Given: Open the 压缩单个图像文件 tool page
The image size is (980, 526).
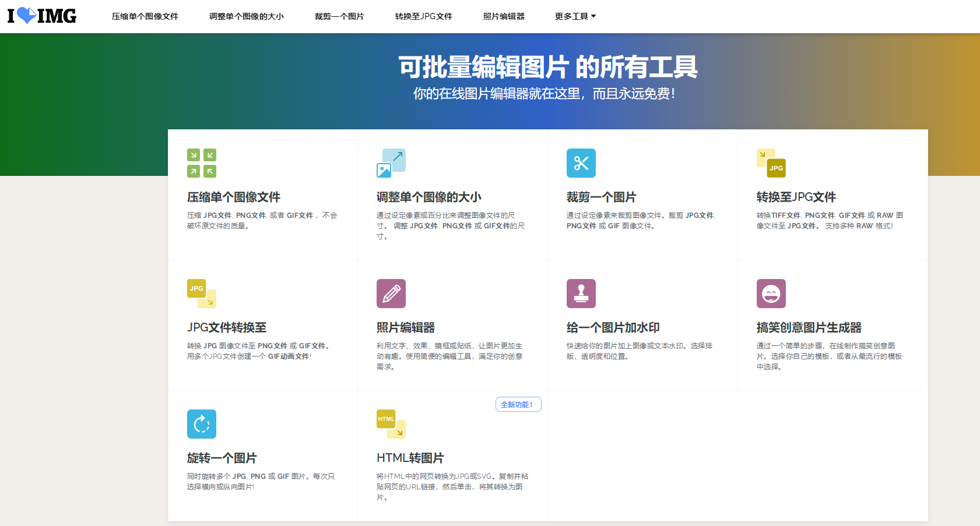Looking at the screenshot, I should (233, 197).
